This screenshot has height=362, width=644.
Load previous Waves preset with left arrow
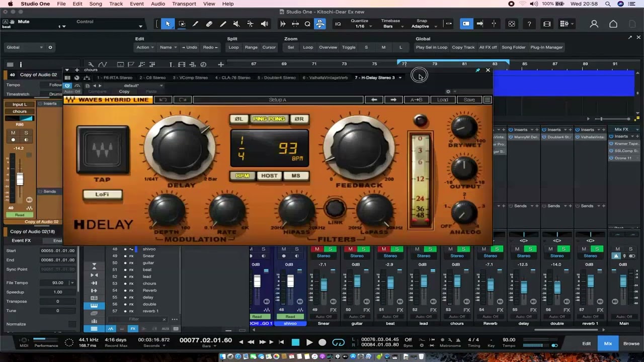[x=374, y=100]
